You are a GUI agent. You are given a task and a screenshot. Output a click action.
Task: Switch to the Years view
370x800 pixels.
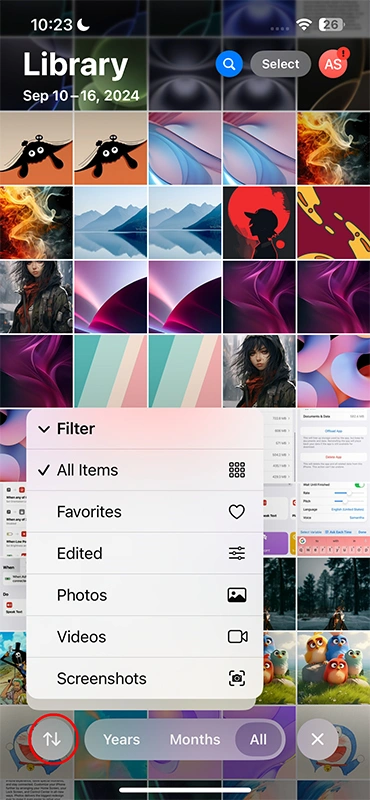coord(122,739)
